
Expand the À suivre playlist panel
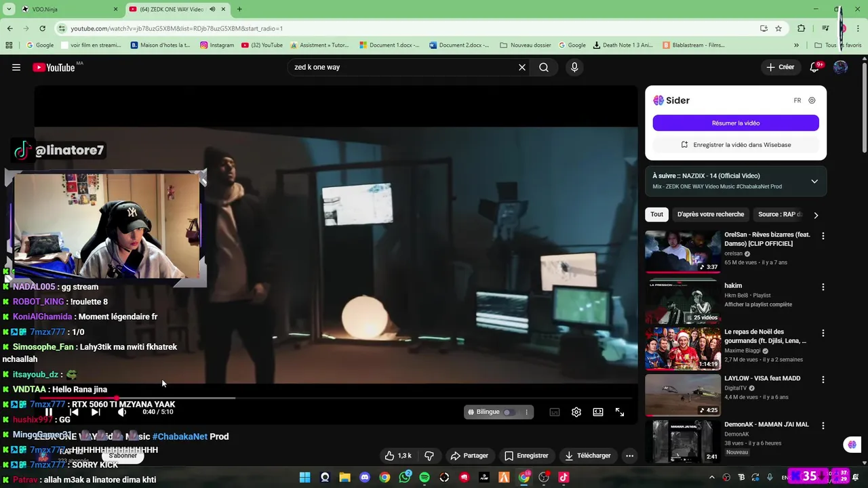(814, 181)
